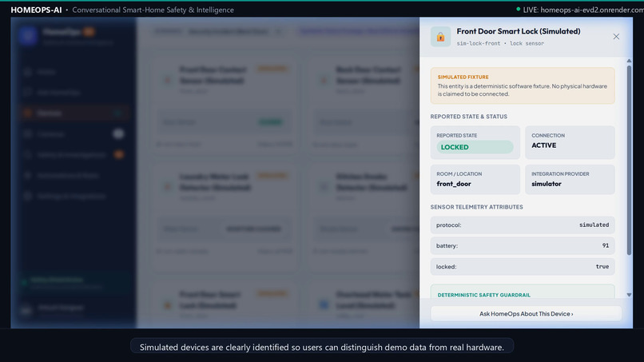The width and height of the screenshot is (644, 362).
Task: Click the sim-lock-front device identifier text
Action: point(479,43)
